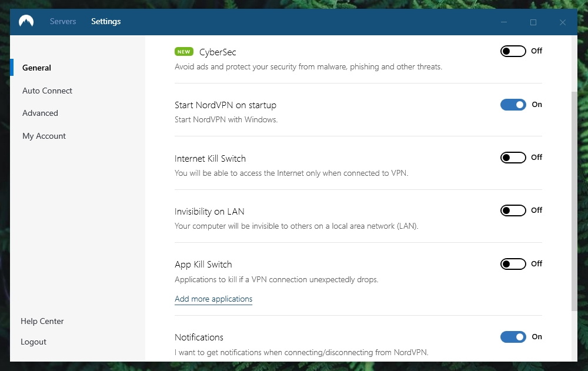Switch to the Servers tab
Image resolution: width=588 pixels, height=371 pixels.
63,21
